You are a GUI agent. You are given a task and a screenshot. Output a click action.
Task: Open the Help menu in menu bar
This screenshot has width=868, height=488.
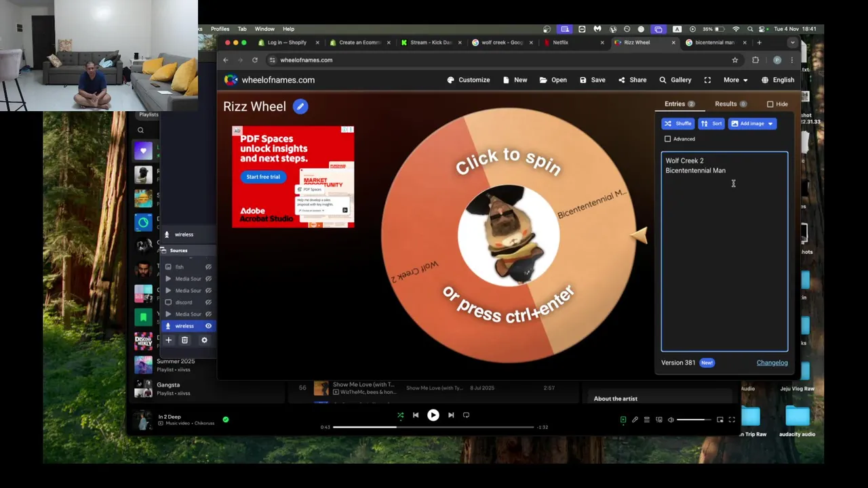pyautogui.click(x=288, y=29)
